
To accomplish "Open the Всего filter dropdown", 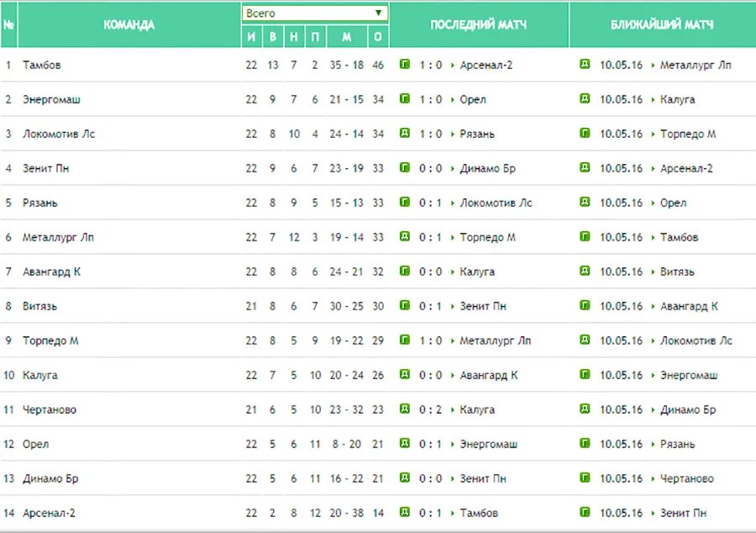I will (315, 13).
